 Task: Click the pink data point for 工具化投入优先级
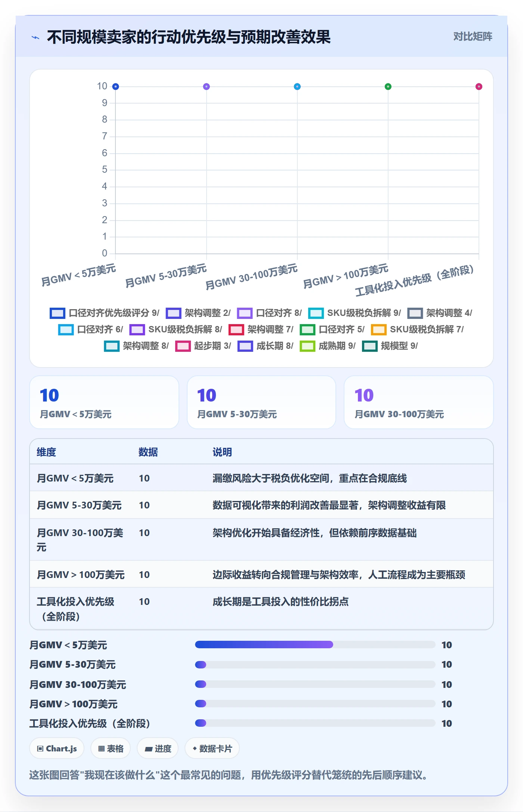pos(479,87)
